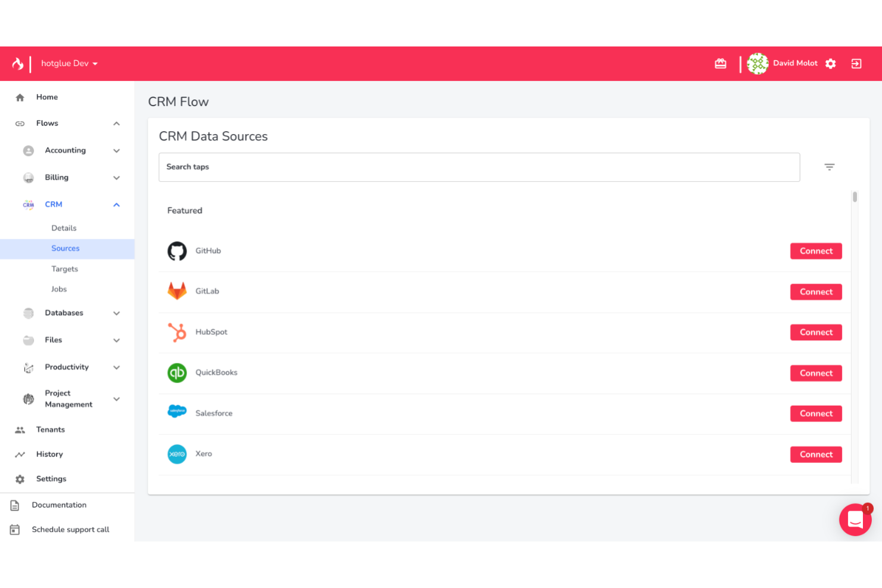Open the hotglue Dev environment dropdown
This screenshot has height=588, width=882.
pyautogui.click(x=70, y=63)
